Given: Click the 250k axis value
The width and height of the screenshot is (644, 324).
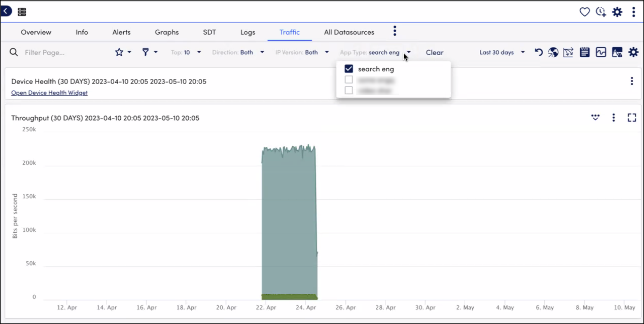Looking at the screenshot, I should 29,129.
